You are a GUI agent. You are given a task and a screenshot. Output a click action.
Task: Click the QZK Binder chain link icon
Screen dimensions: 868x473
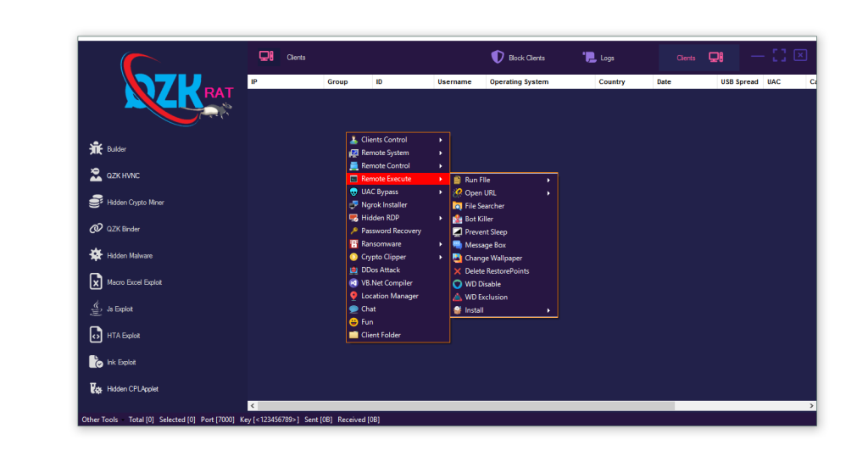(x=96, y=228)
